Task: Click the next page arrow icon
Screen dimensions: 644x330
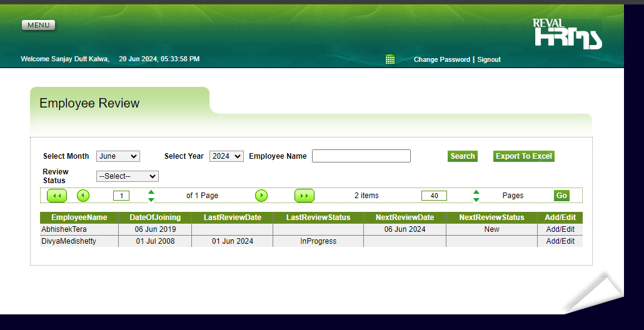Action: (261, 196)
